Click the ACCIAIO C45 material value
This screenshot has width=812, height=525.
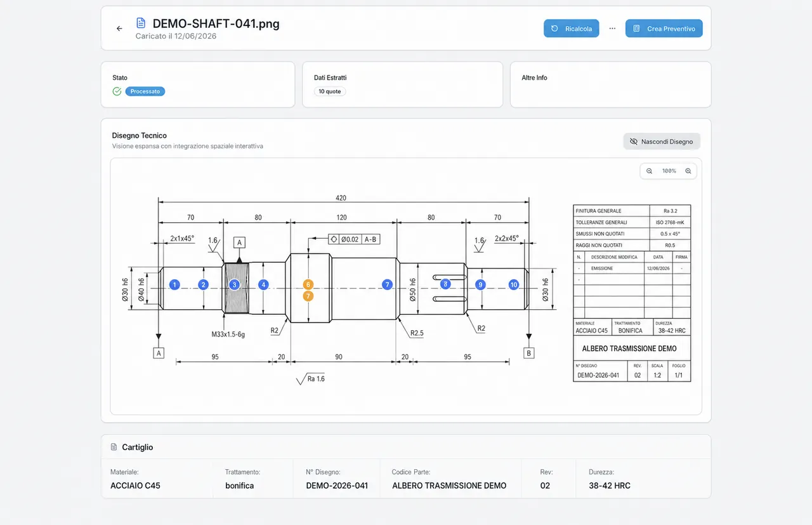pos(135,486)
